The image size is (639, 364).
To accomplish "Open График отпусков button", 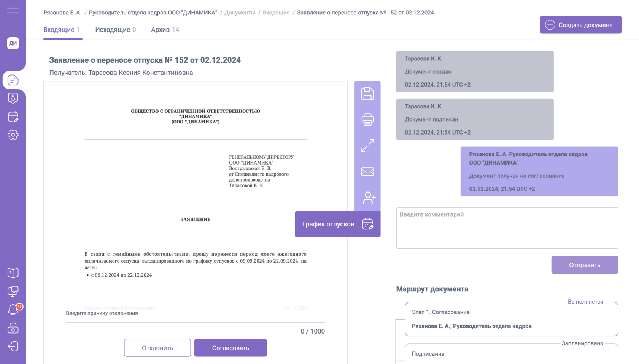I will point(337,224).
